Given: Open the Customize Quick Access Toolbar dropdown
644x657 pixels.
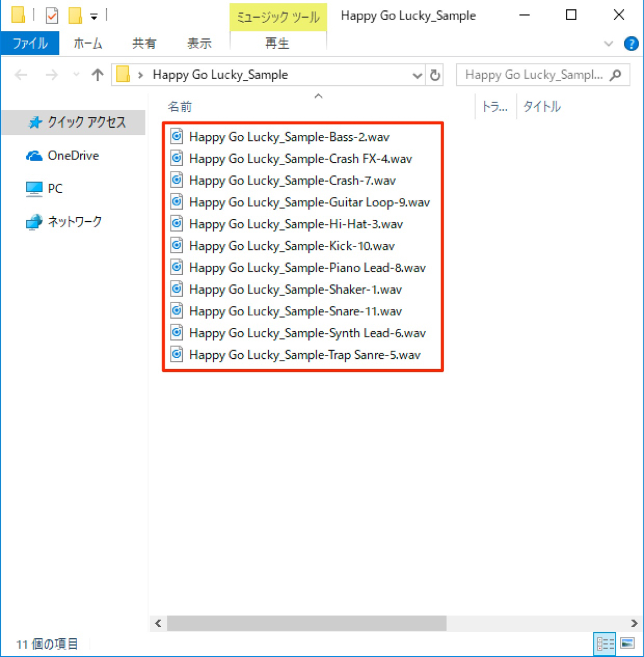Looking at the screenshot, I should click(94, 17).
